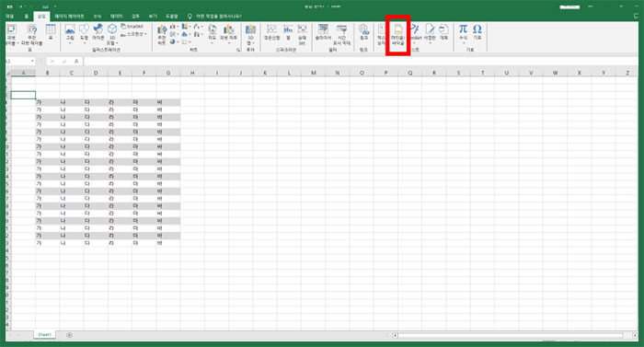Insert a text box (텍스트 상자)
644x347 pixels.
(381, 35)
